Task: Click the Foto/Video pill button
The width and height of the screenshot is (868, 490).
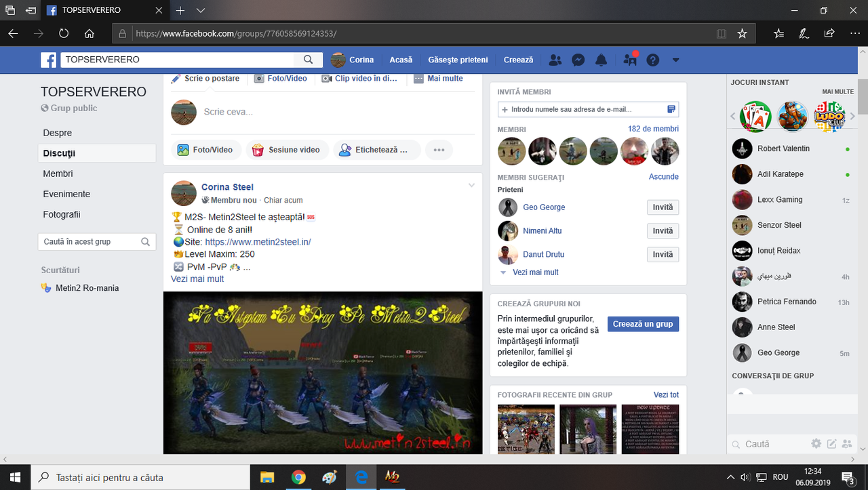Action: (205, 150)
